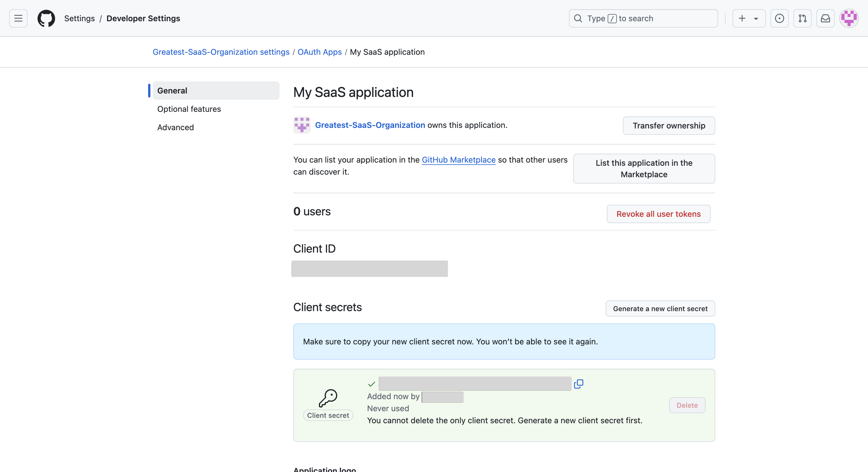This screenshot has height=472, width=868.
Task: Open the hamburger navigation menu
Action: [18, 18]
